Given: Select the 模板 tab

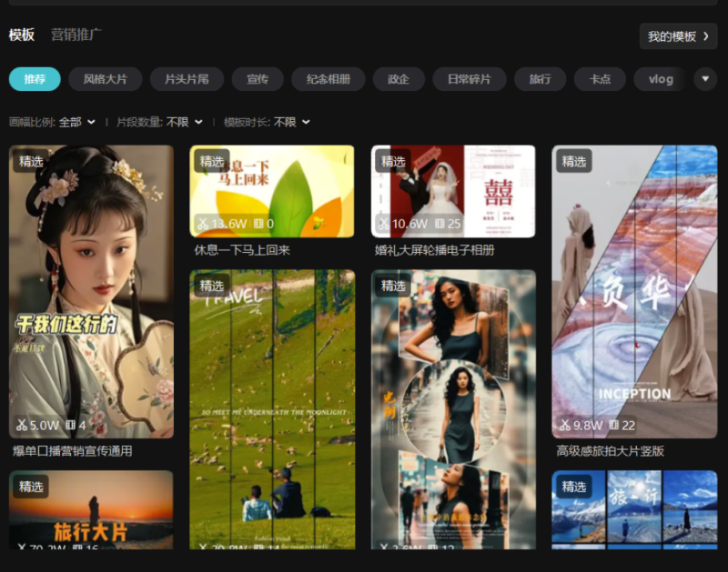Looking at the screenshot, I should tap(22, 35).
